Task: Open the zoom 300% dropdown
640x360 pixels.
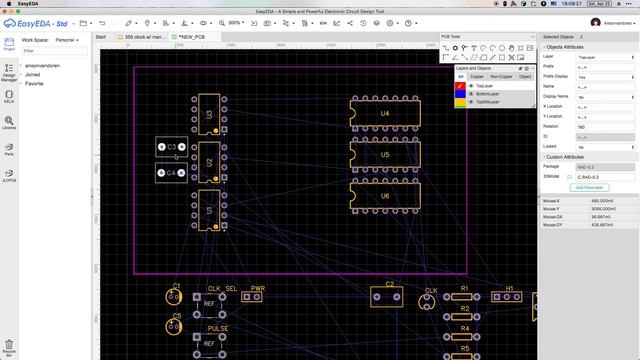Action: (x=236, y=23)
